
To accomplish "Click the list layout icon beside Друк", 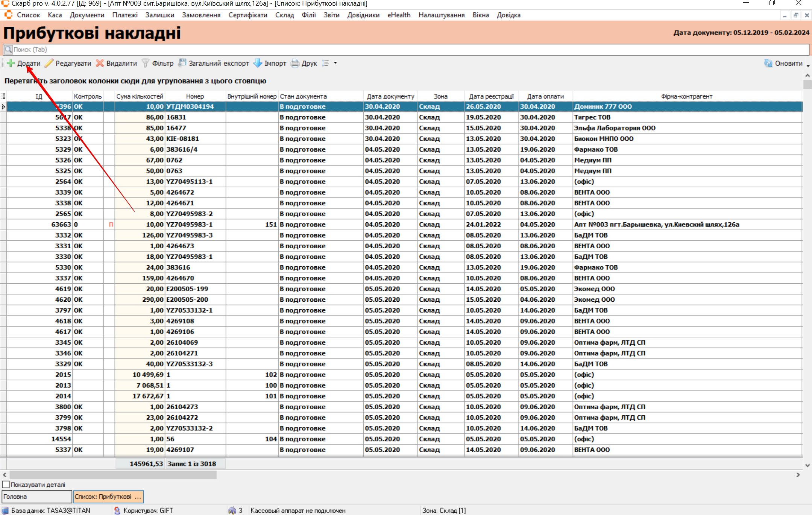I will (326, 63).
